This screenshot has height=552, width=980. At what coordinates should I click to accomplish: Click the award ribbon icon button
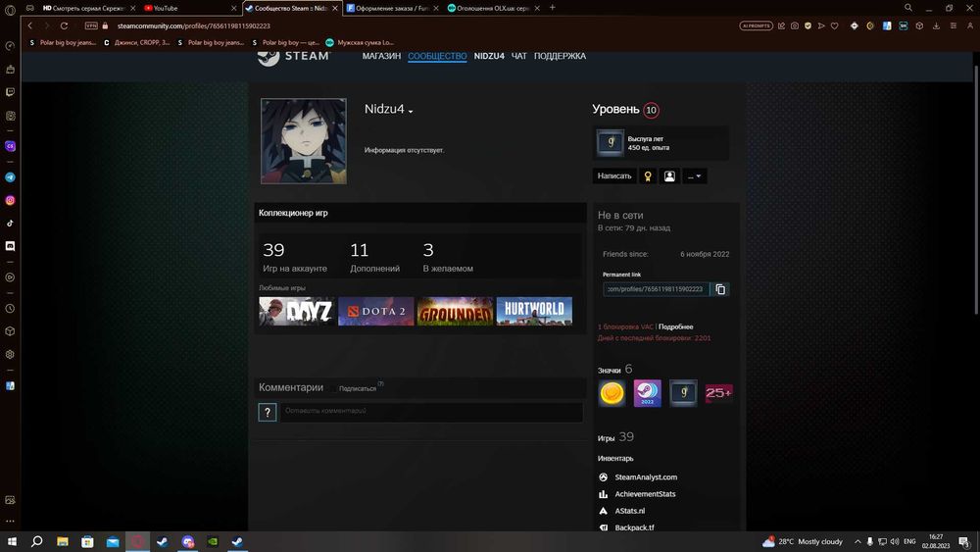pyautogui.click(x=648, y=176)
